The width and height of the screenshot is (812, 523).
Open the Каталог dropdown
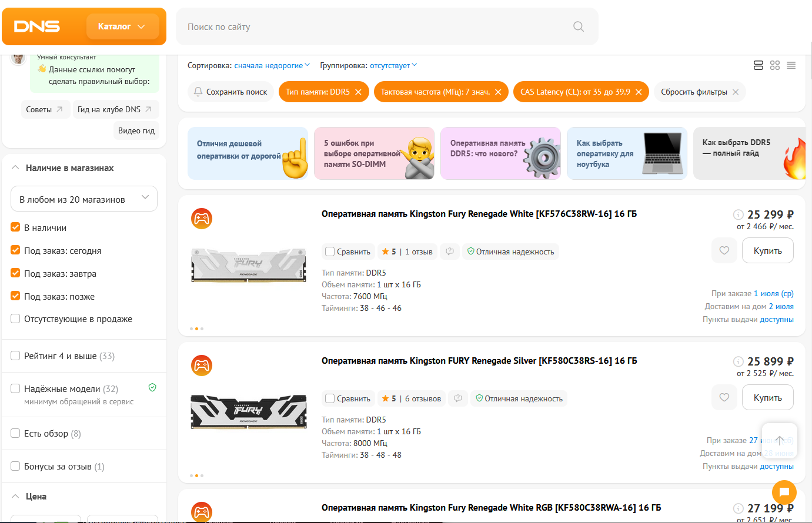coord(122,26)
